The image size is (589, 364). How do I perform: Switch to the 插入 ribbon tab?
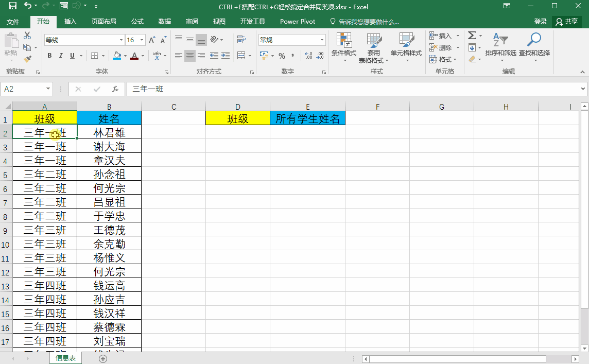coord(70,22)
